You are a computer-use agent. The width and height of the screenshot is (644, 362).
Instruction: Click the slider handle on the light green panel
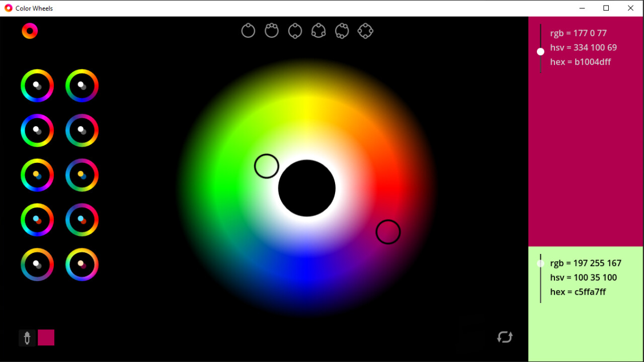540,263
